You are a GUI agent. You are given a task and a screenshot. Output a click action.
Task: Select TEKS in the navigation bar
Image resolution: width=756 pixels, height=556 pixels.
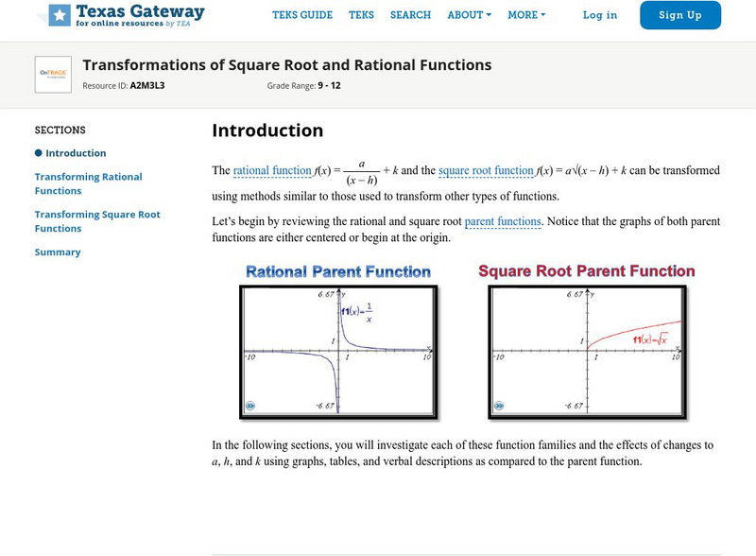[361, 15]
